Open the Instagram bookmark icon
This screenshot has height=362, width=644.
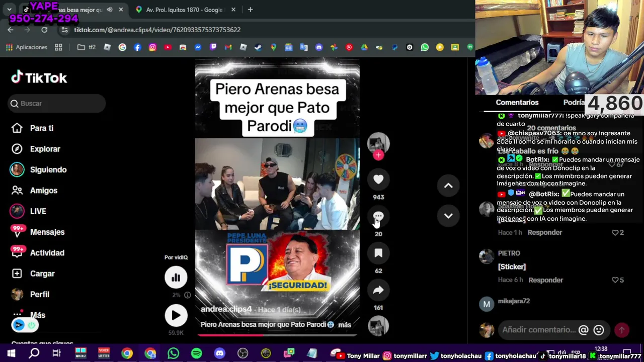coord(152,47)
